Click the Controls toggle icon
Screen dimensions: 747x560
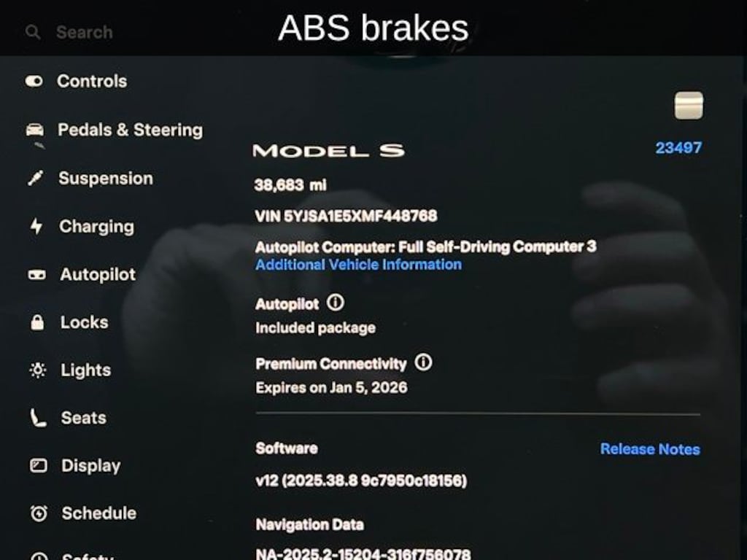coord(34,81)
